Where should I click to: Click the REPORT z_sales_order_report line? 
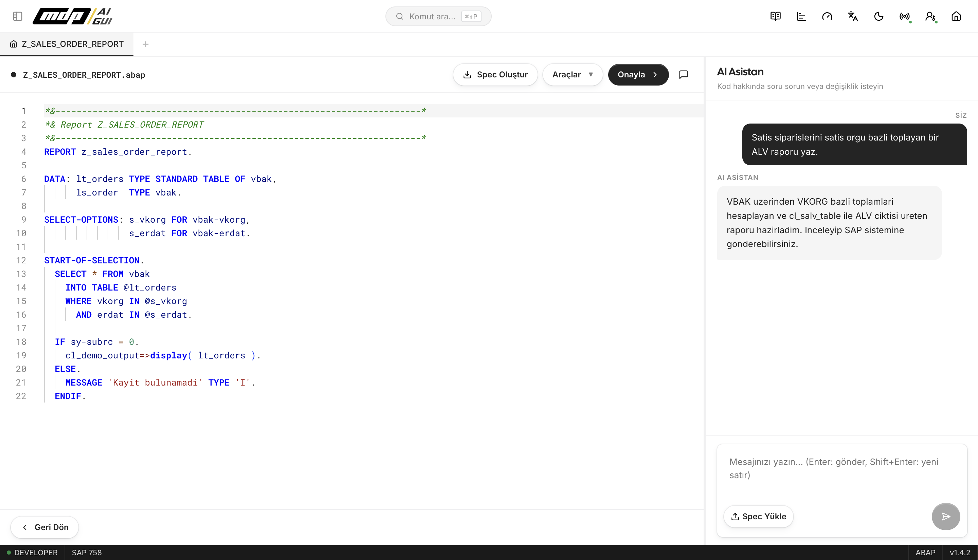(118, 152)
